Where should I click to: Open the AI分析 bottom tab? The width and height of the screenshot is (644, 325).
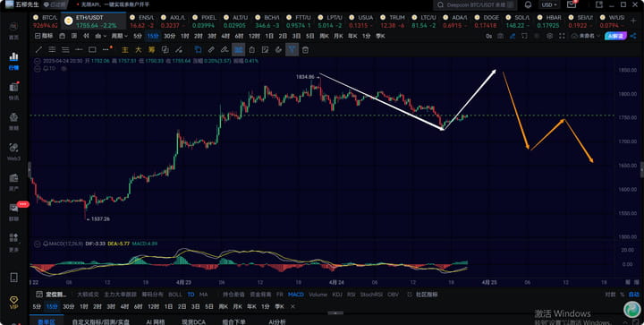(277, 321)
